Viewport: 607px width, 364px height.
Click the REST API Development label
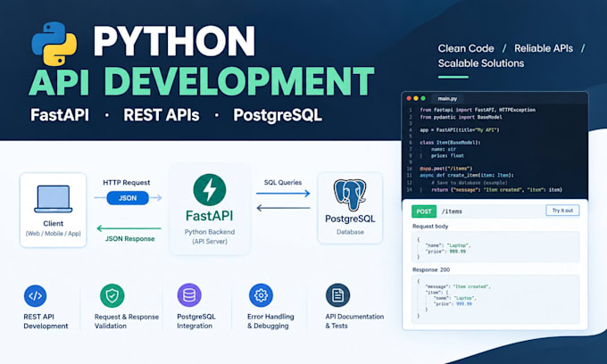[x=46, y=321]
